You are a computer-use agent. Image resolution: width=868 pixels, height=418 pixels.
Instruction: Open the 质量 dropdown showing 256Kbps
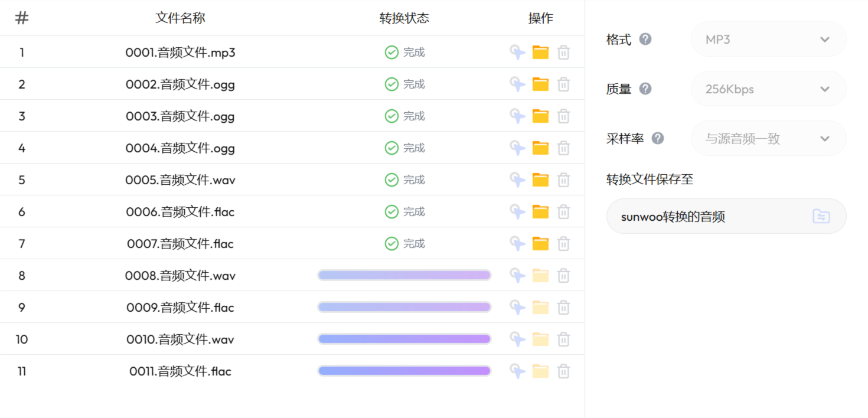pos(768,89)
